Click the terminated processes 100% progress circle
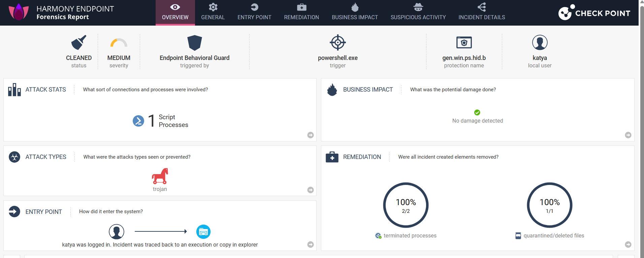 406,205
